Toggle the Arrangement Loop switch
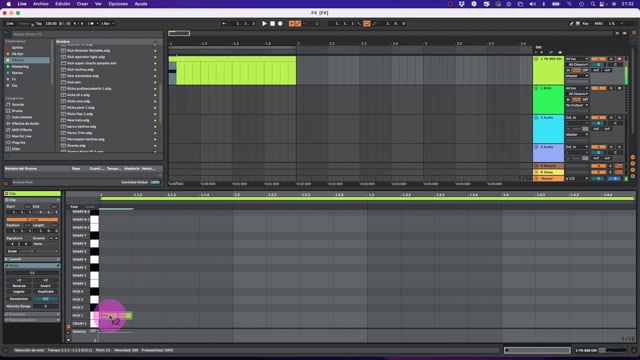Image resolution: width=640 pixels, height=360 pixels. click(x=367, y=24)
